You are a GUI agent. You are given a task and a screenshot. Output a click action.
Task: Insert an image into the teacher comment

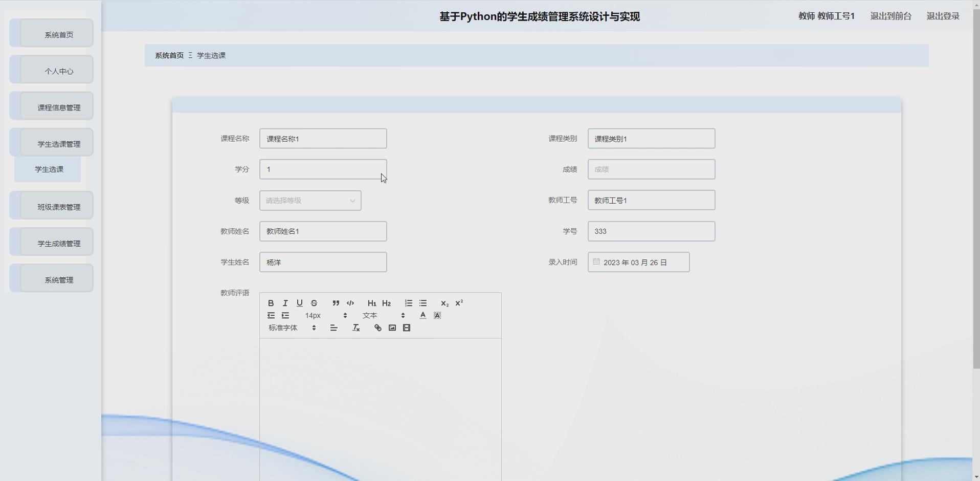pyautogui.click(x=392, y=327)
